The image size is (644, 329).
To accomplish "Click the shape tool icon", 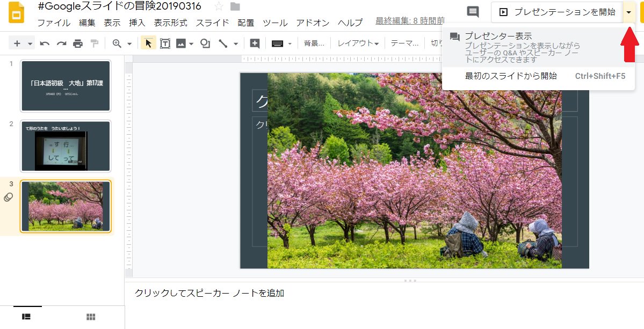I will (205, 43).
